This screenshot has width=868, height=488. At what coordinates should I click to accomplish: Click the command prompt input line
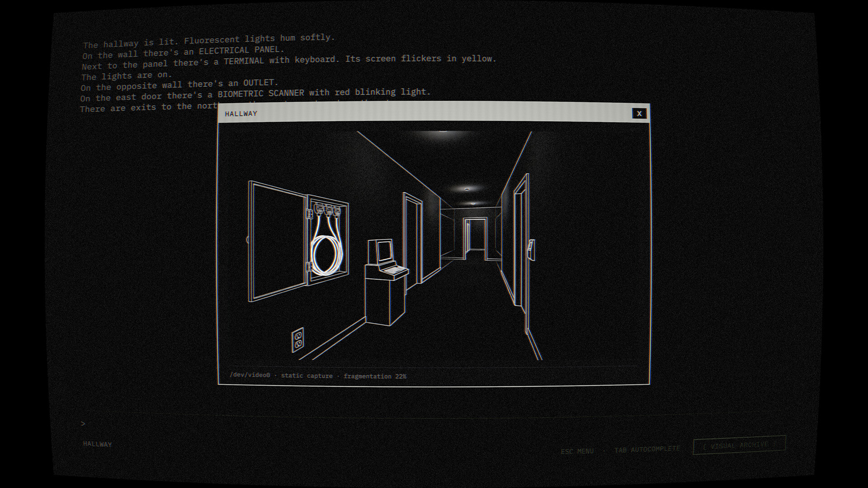[x=434, y=424]
